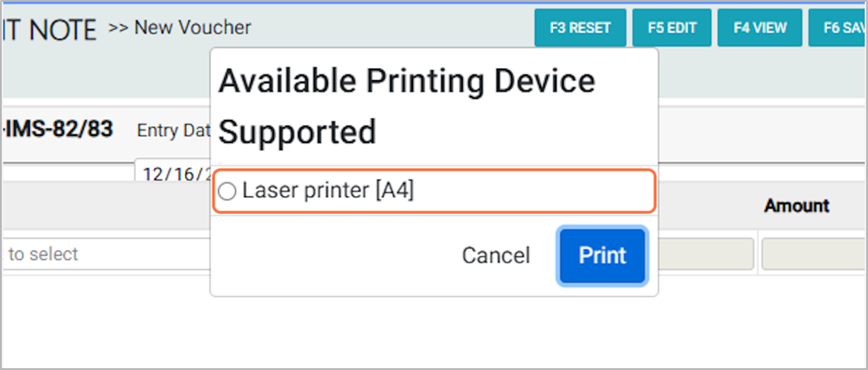Open voucher list with F4 VIEW
868x370 pixels.
point(760,28)
